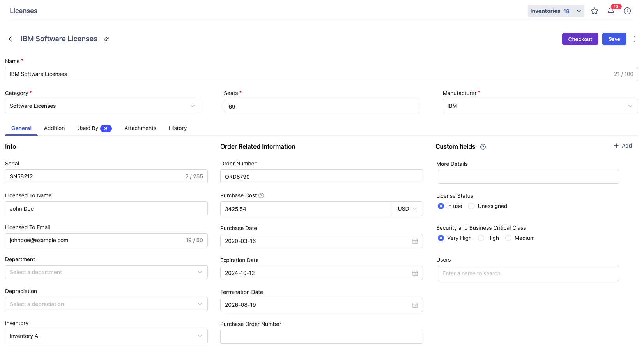Choose High security critical class
The width and height of the screenshot is (644, 352).
[x=481, y=238]
